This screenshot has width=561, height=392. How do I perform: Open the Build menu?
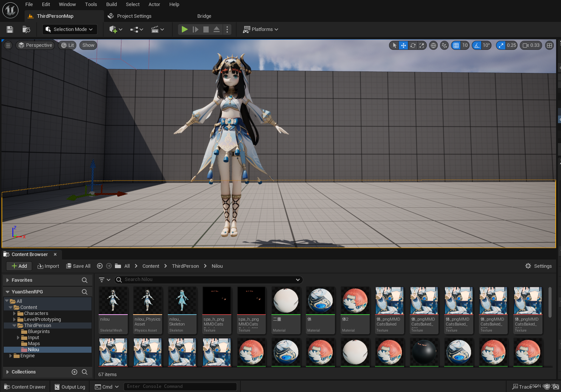112,5
